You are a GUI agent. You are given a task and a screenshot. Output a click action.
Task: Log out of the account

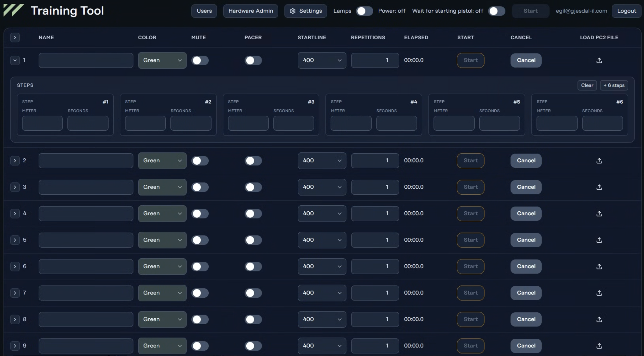point(627,11)
